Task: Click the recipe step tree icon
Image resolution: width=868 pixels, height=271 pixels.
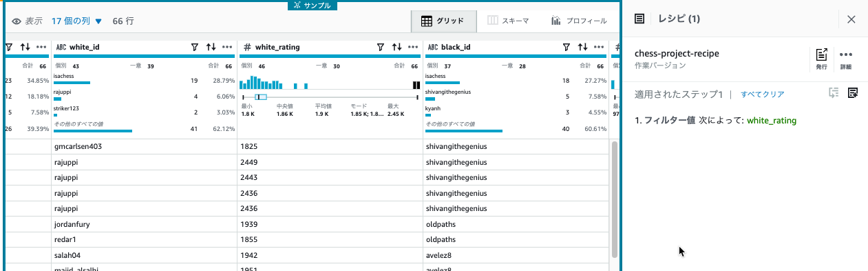Action: tap(834, 93)
